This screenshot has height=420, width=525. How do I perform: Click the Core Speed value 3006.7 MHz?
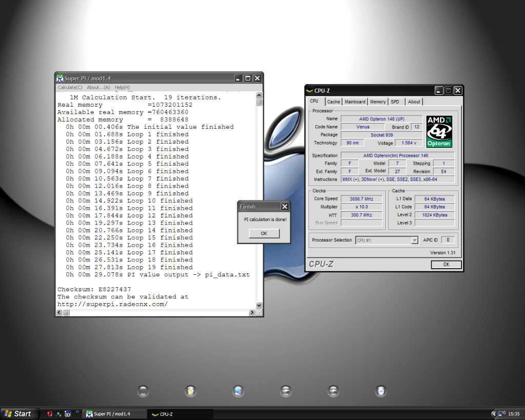[x=361, y=199]
